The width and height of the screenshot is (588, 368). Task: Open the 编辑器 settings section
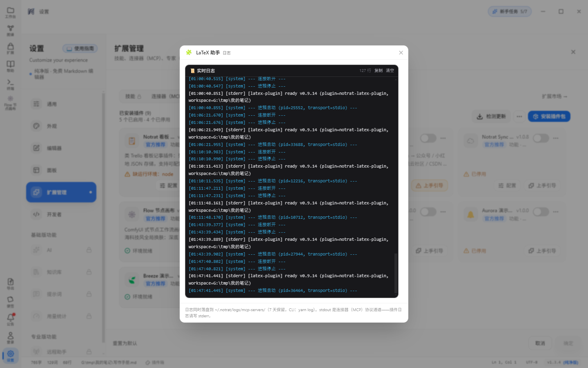tap(61, 148)
